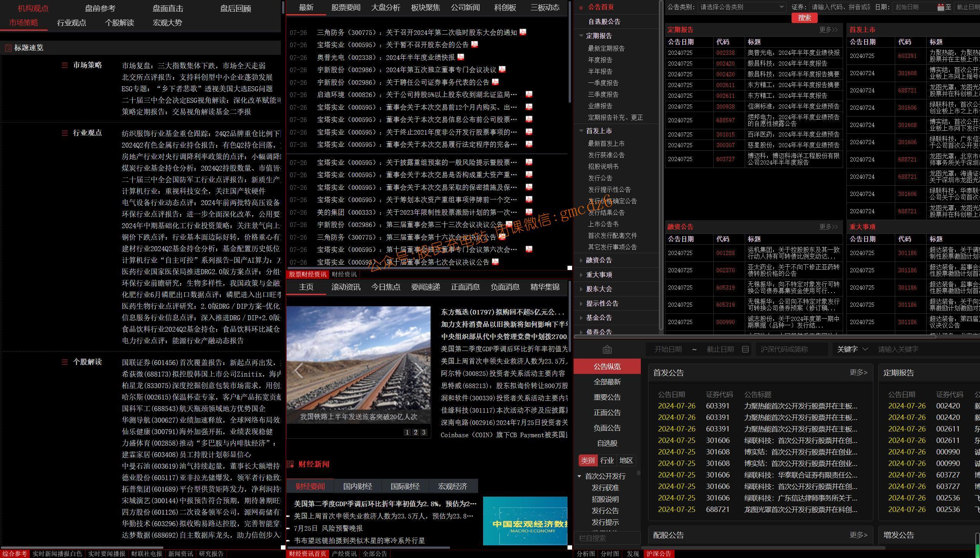Click the list icon beside 市场策略 heading
The height and width of the screenshot is (558, 980).
tap(64, 65)
